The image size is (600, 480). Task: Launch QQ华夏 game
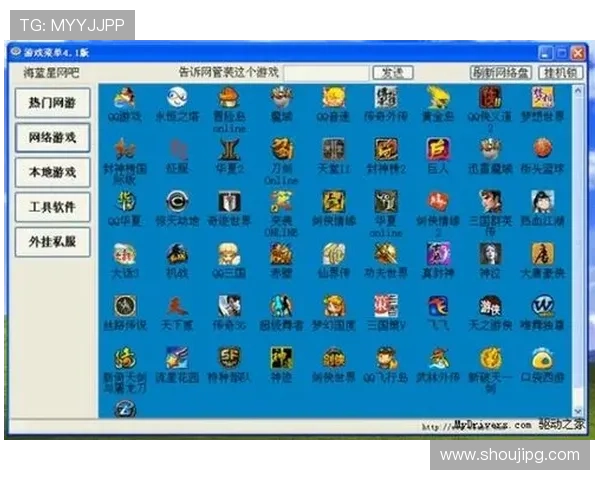pos(125,201)
